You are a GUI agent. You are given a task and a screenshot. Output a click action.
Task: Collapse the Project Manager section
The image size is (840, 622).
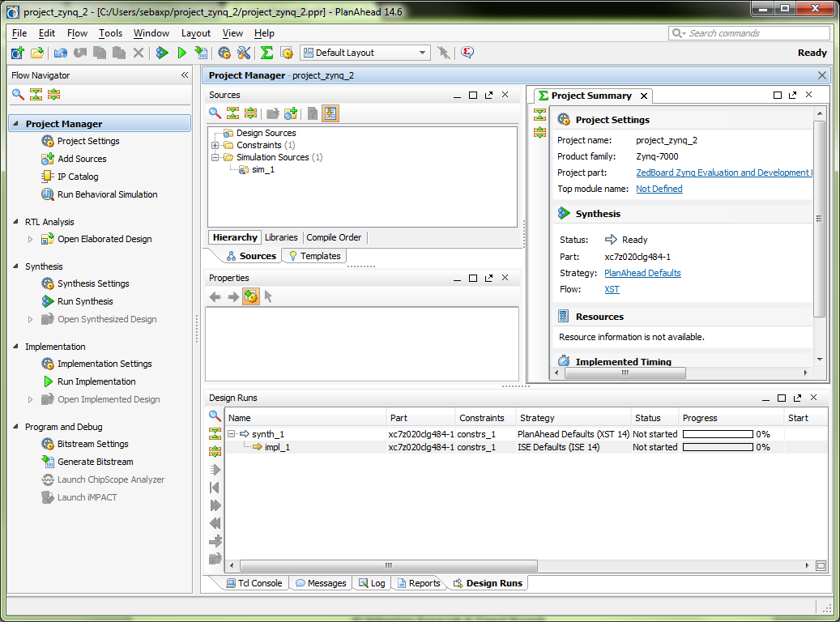(x=15, y=124)
